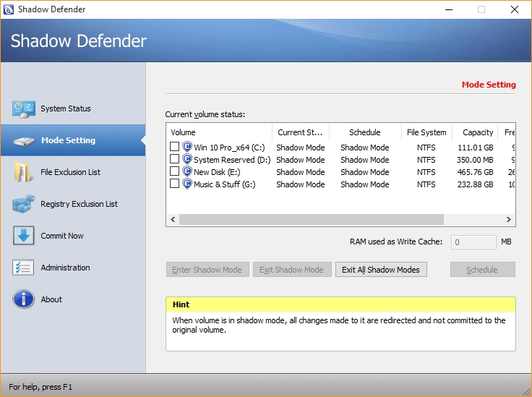Image resolution: width=532 pixels, height=397 pixels.
Task: Open File Exclusion List folder icon
Action: (24, 173)
